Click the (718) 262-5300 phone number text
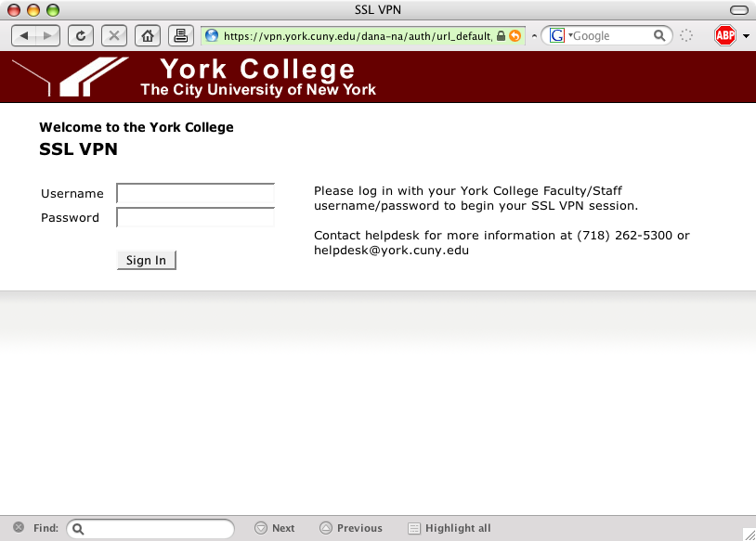The image size is (756, 541). tap(624, 235)
